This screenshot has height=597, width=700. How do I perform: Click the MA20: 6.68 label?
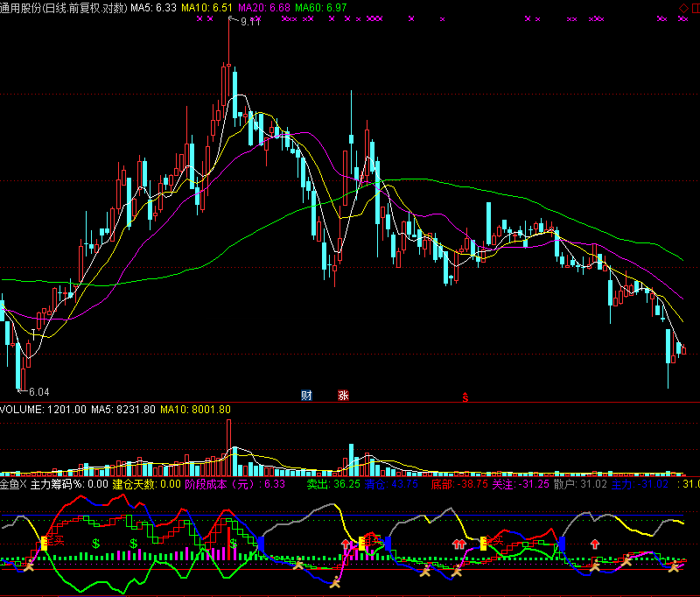click(264, 8)
